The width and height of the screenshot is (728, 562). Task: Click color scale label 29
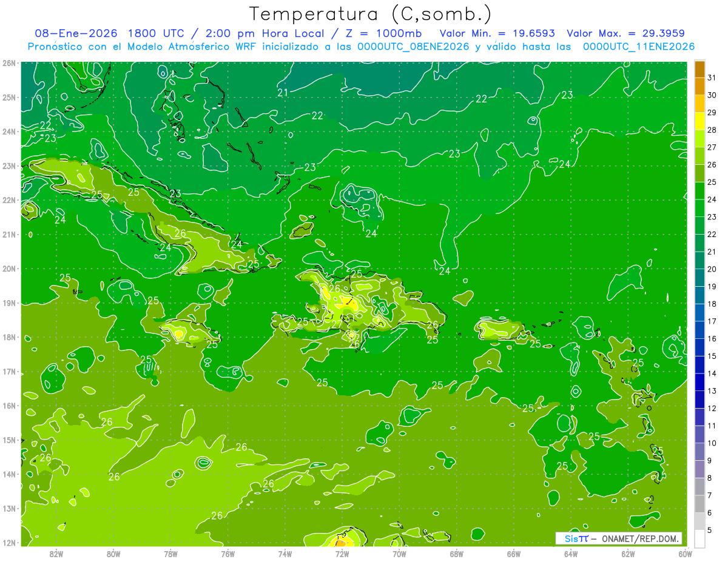(x=712, y=112)
